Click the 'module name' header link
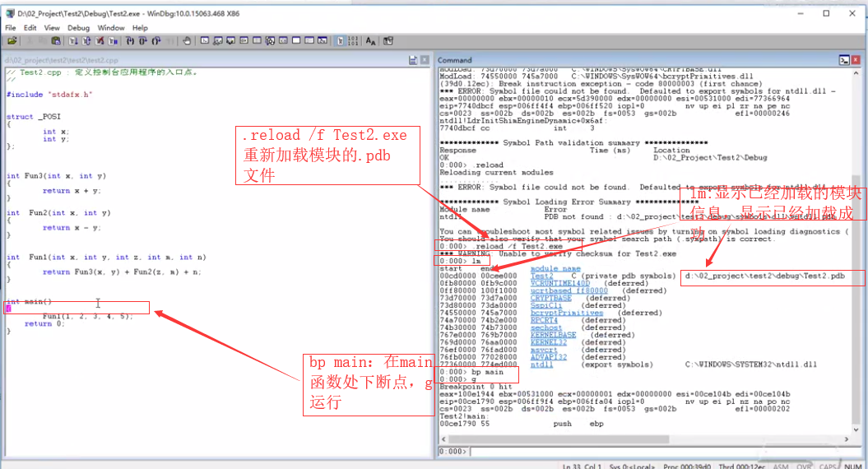The height and width of the screenshot is (469, 868). (555, 268)
